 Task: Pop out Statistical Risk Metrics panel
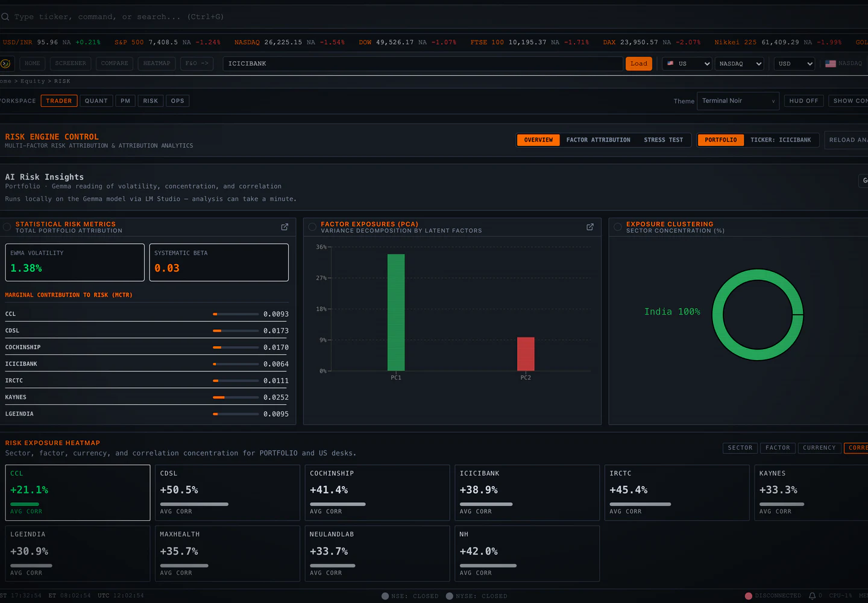pos(285,227)
